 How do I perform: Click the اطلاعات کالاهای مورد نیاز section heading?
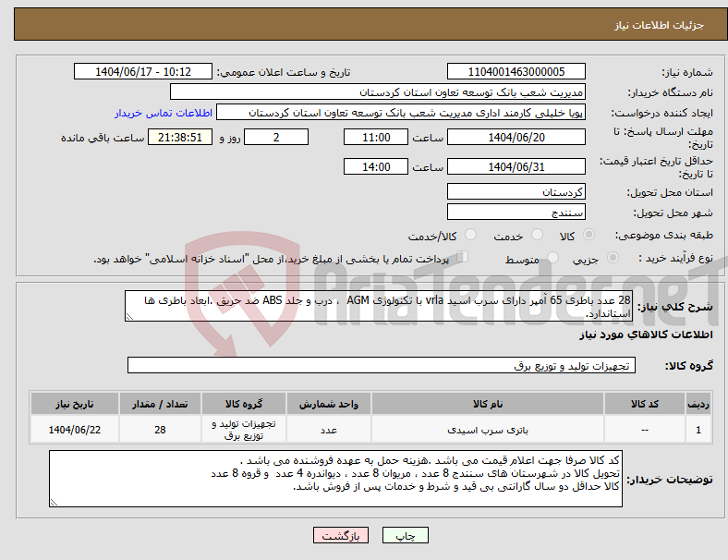pyautogui.click(x=646, y=335)
